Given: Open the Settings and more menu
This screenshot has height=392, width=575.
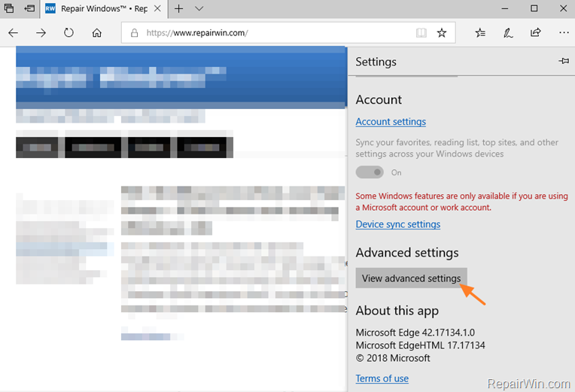Looking at the screenshot, I should point(564,32).
